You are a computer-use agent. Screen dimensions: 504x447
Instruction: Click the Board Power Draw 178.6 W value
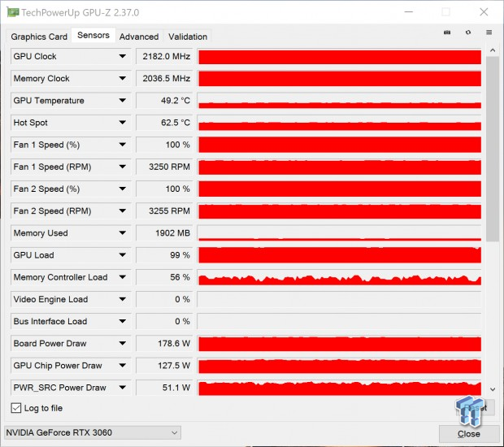tap(164, 343)
